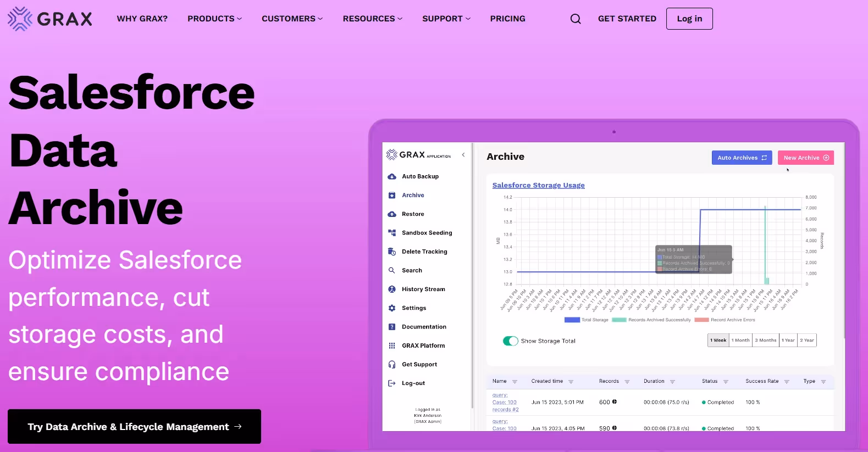Click Try Data Archive & Lifecycle Management
Screen dimensions: 868x452
pos(134,426)
